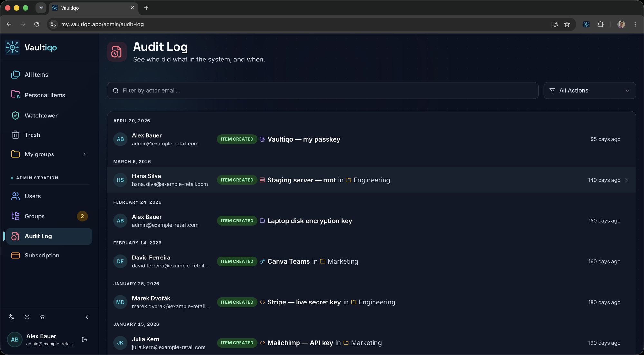Click the server icon beside Staging server
The image size is (644, 355).
262,180
